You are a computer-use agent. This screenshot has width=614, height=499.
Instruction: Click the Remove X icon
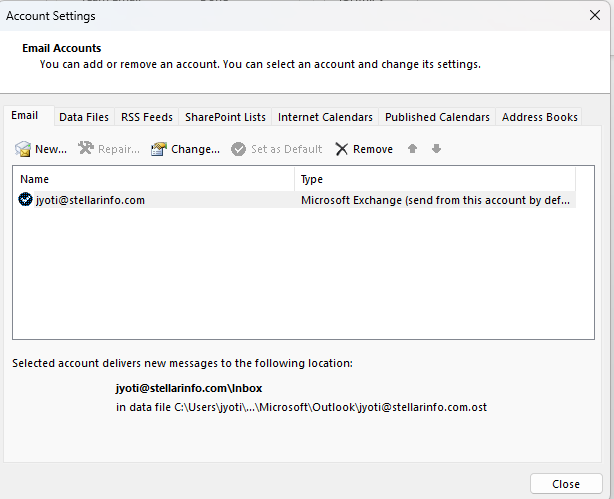(x=341, y=149)
